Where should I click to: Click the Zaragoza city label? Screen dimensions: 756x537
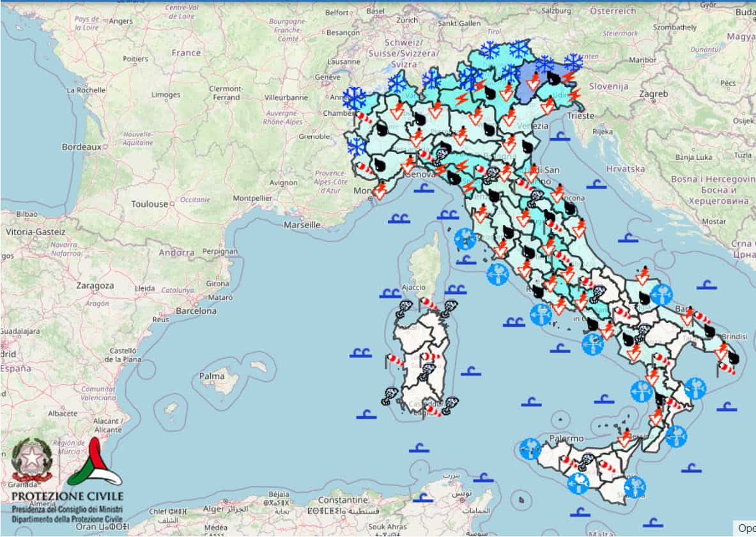[x=95, y=286]
